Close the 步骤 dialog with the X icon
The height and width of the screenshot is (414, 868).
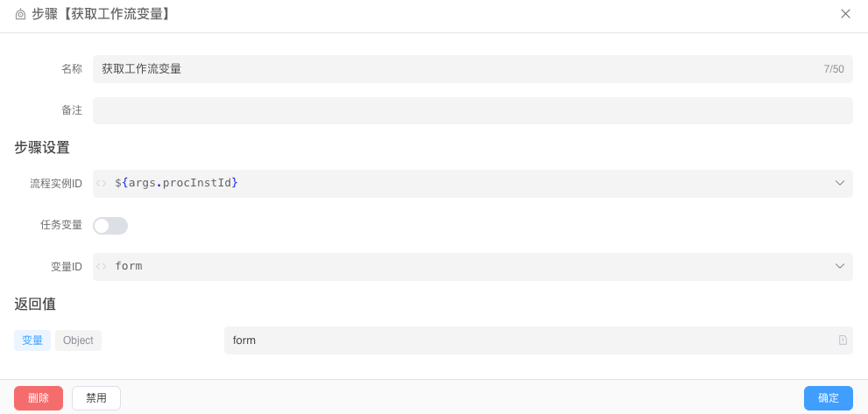845,14
